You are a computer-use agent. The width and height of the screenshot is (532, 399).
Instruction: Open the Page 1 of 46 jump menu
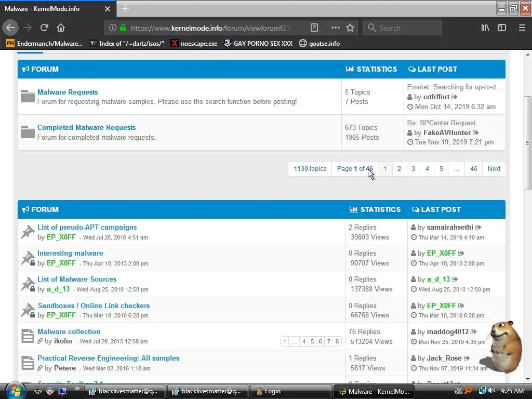tap(354, 169)
